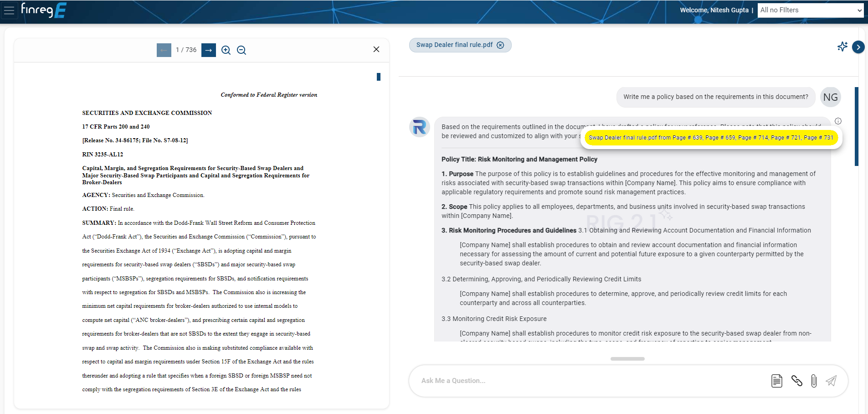The height and width of the screenshot is (414, 868).
Task: Click the Release No. 34-86175 line
Action: (135, 140)
